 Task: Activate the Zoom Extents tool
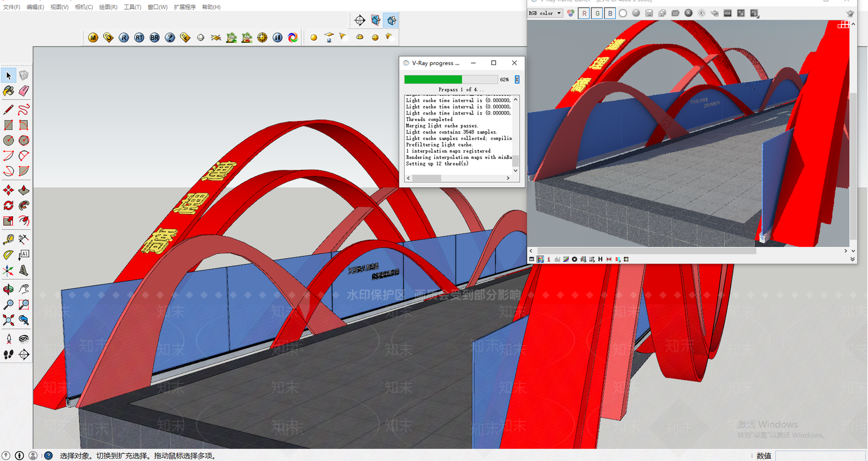(x=9, y=320)
